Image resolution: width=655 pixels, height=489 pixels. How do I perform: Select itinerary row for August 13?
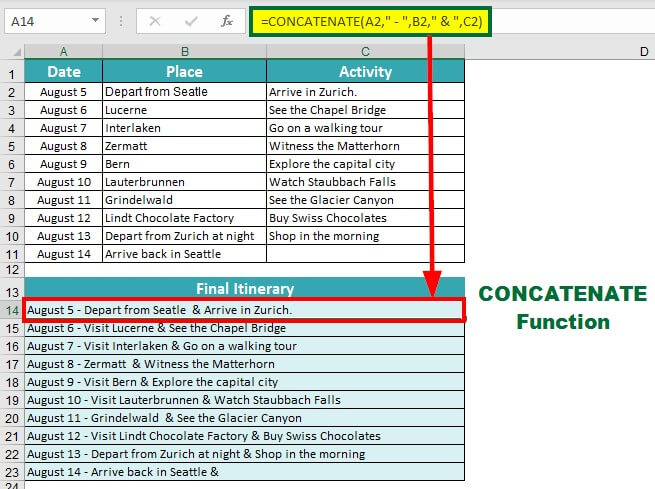point(245,454)
